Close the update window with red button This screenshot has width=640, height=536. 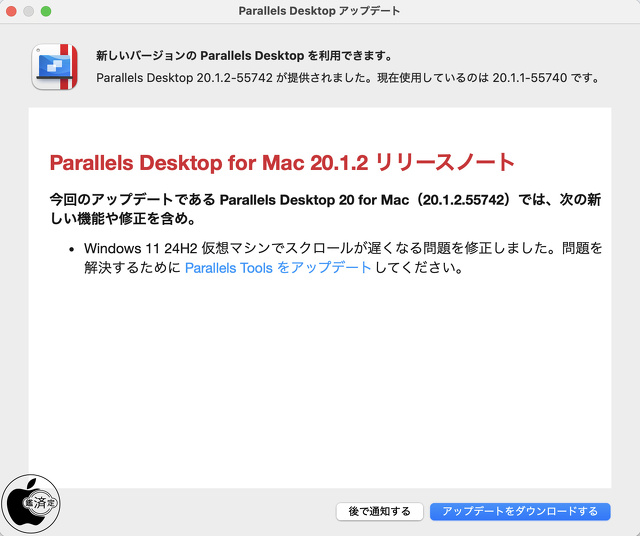(11, 11)
